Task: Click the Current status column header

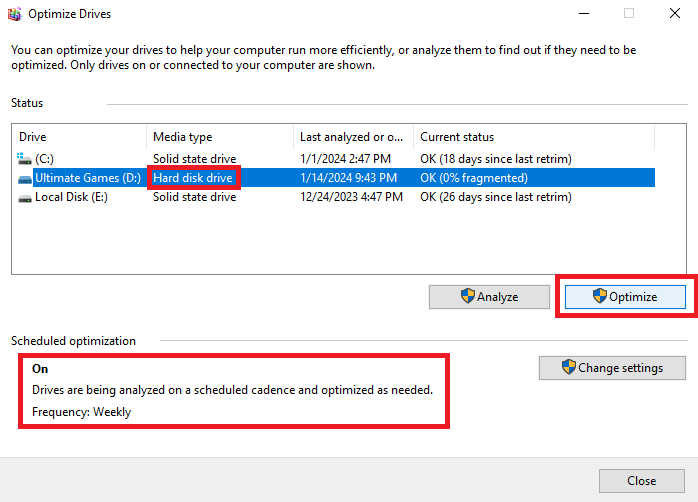Action: click(532, 137)
